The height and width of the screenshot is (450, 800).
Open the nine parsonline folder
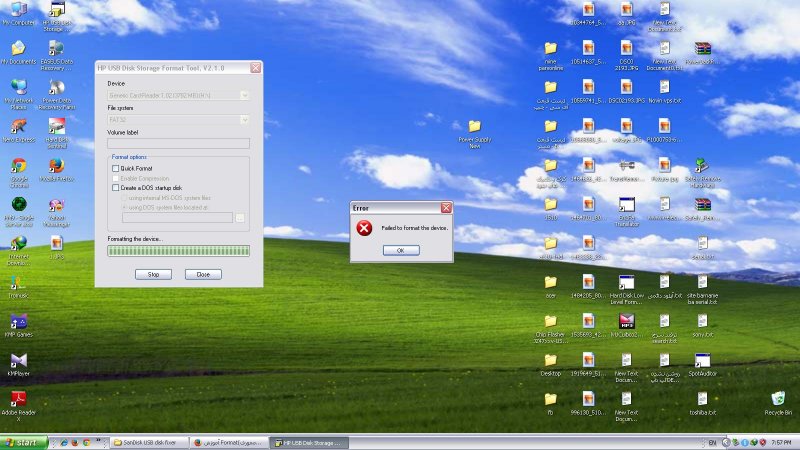point(551,56)
